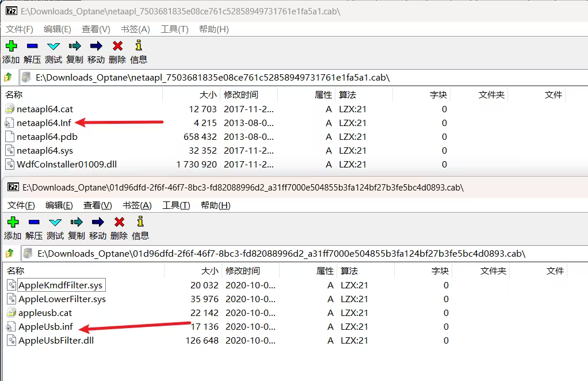
Task: Click the red Delete (删除) icon in the 01d96dfd cab window
Action: pos(119,222)
